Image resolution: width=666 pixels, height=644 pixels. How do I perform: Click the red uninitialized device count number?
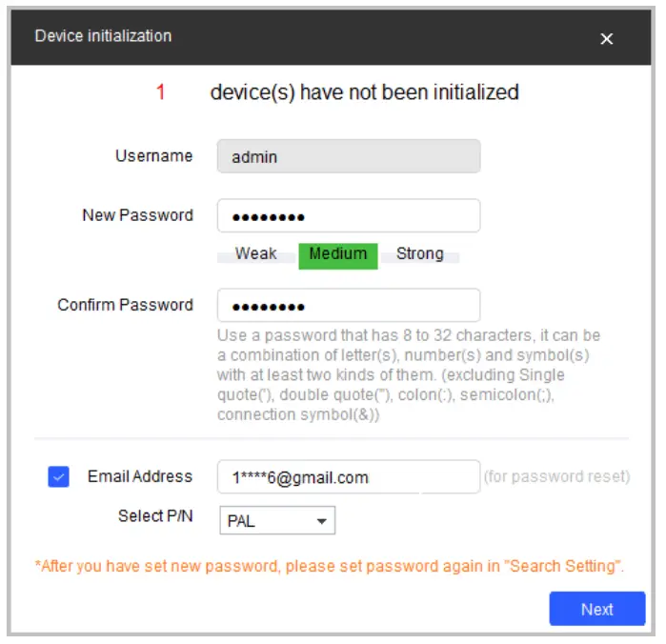pos(160,92)
